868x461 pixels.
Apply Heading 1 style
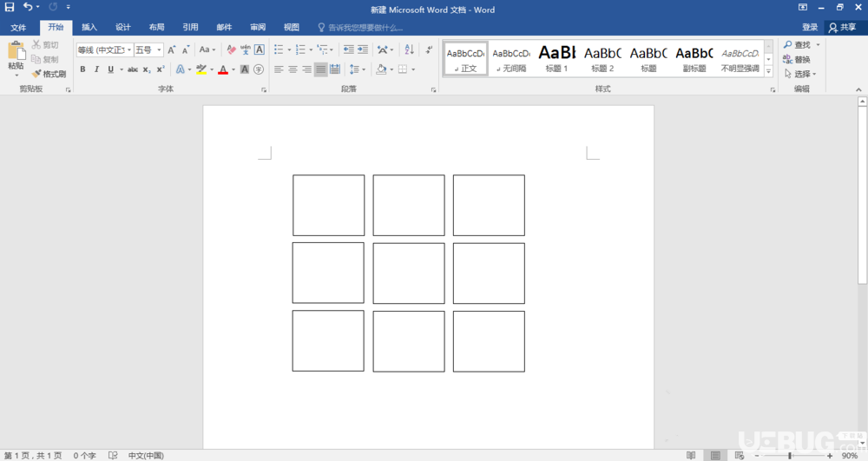tap(557, 58)
